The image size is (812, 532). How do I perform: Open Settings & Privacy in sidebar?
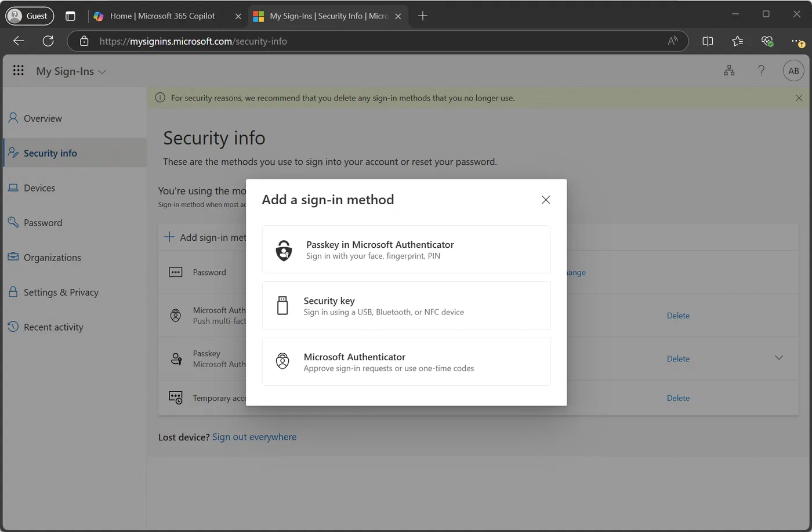coord(75,292)
